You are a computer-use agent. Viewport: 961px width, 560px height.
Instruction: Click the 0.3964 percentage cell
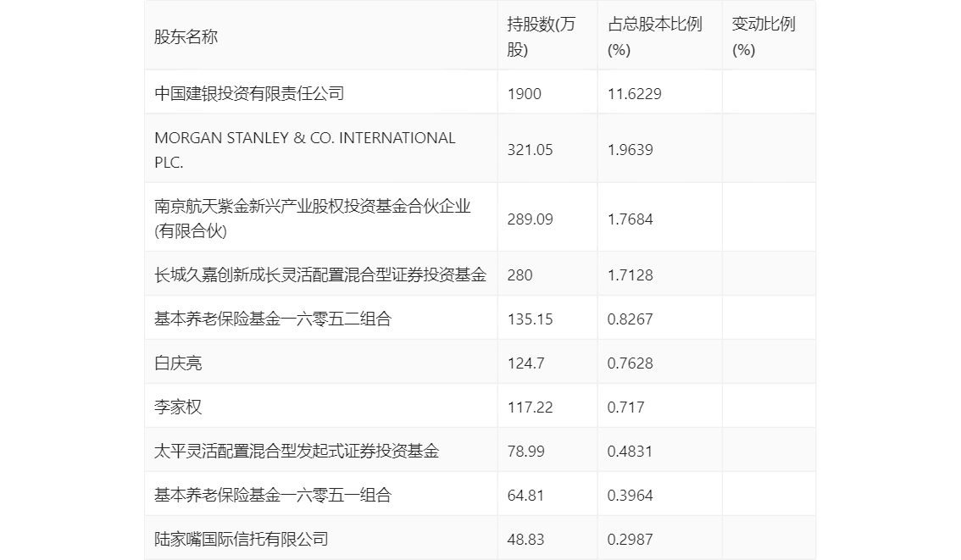630,496
